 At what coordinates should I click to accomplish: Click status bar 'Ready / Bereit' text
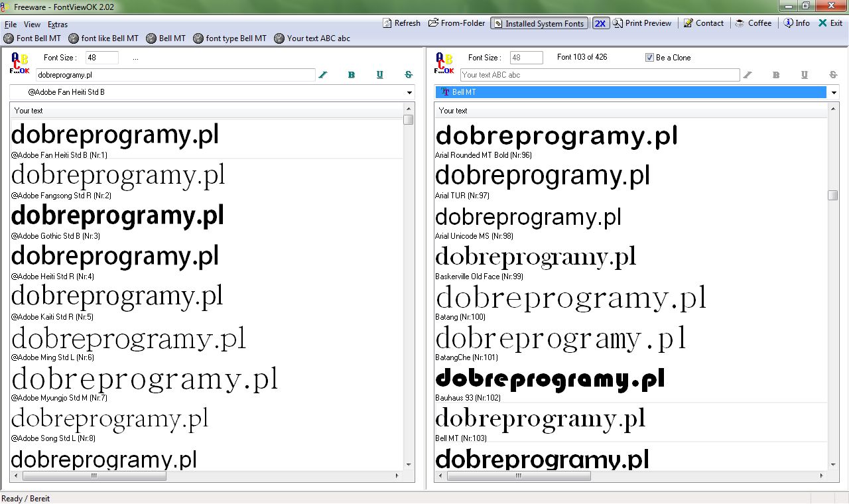(26, 498)
